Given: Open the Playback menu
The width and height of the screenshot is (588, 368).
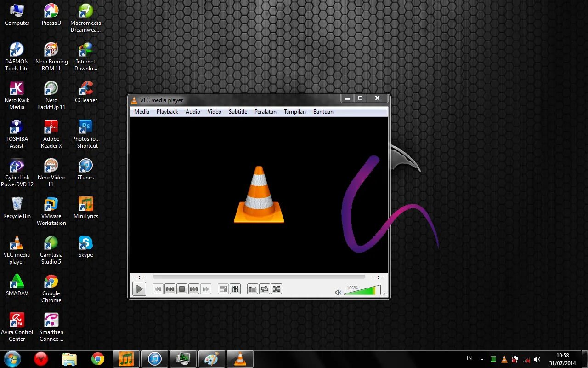Looking at the screenshot, I should pos(167,112).
